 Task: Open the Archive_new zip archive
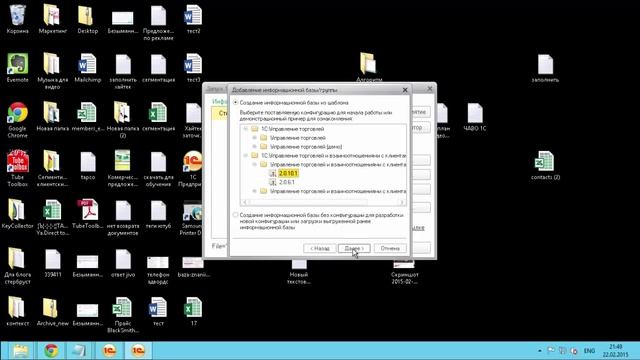pyautogui.click(x=52, y=311)
